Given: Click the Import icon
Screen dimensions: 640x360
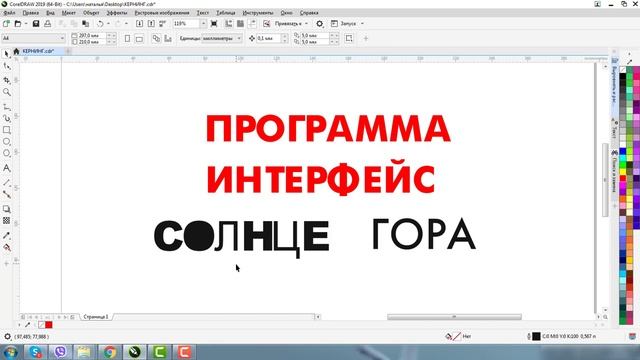Looking at the screenshot, I should [x=139, y=24].
